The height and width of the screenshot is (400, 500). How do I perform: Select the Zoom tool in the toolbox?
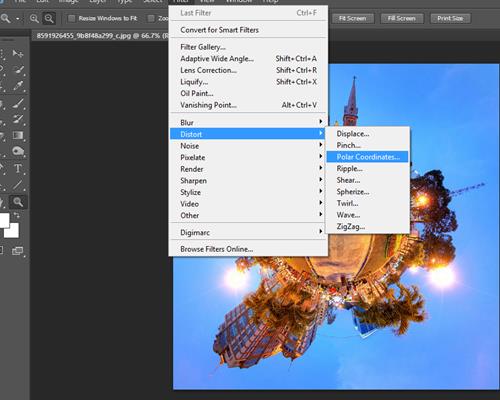coord(18,201)
